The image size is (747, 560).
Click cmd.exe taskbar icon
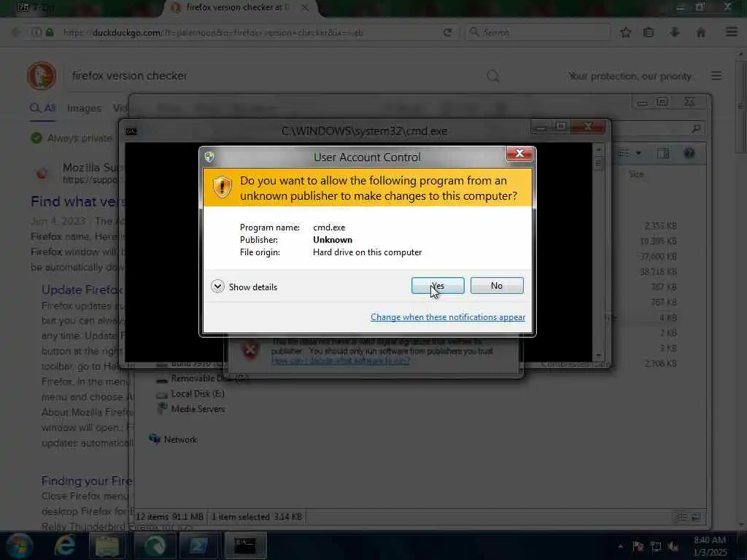pyautogui.click(x=245, y=545)
